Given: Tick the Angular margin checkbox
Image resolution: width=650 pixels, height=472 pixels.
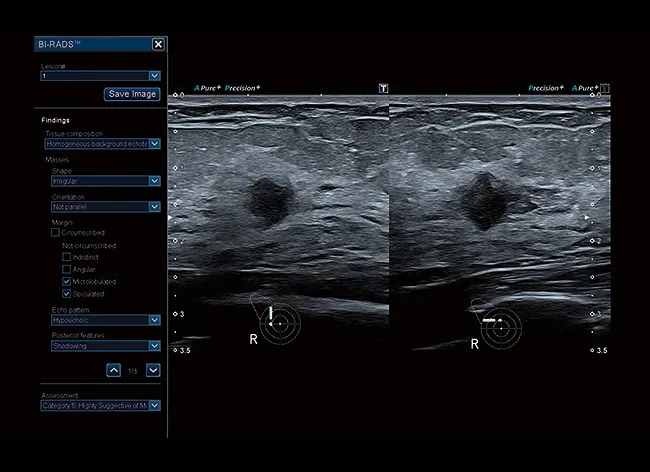Looking at the screenshot, I should coord(67,269).
